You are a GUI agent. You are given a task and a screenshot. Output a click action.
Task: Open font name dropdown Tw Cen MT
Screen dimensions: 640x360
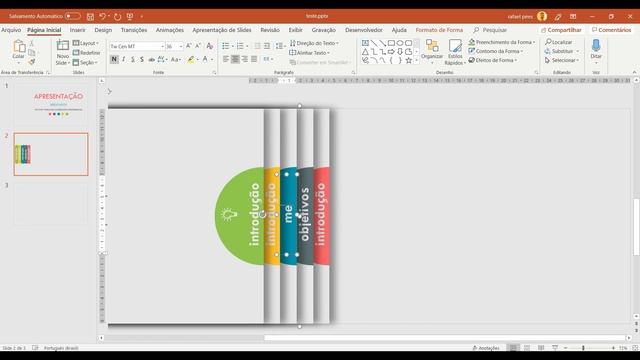(162, 47)
